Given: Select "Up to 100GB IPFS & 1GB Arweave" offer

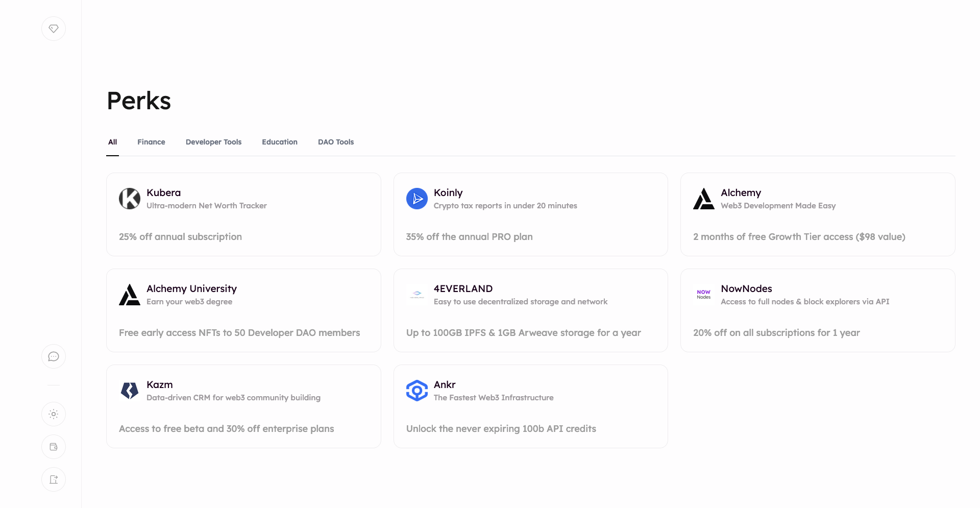Looking at the screenshot, I should click(x=524, y=333).
